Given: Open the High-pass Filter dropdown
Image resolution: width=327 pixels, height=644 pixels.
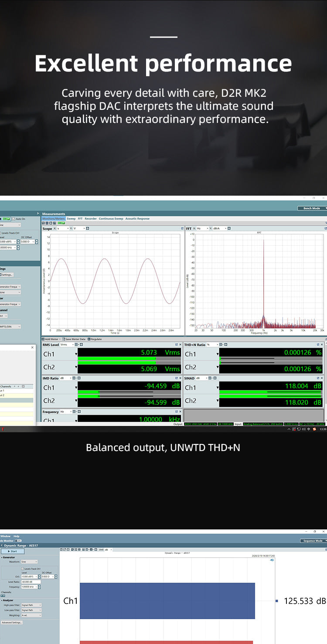Looking at the screenshot, I should (31, 605).
